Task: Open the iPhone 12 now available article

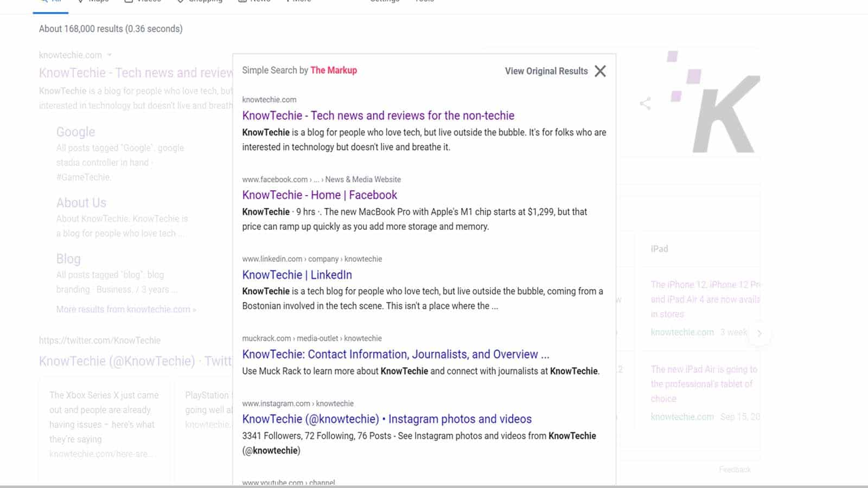Action: pyautogui.click(x=705, y=299)
